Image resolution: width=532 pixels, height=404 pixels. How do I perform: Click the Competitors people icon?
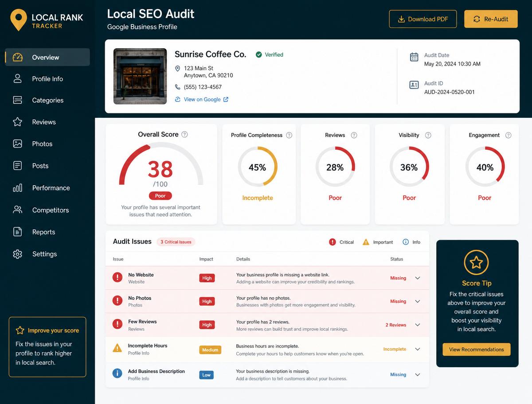click(17, 210)
